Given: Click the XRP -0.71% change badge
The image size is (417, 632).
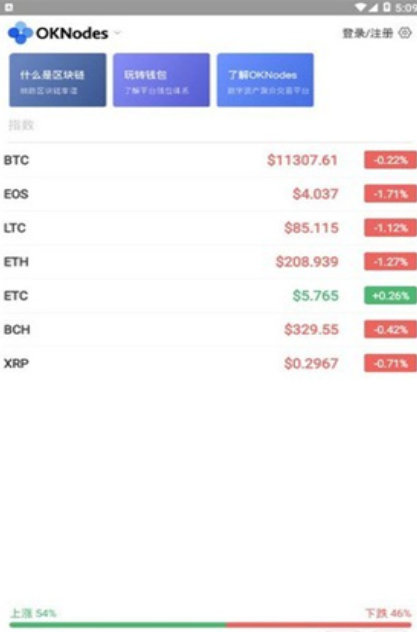Looking at the screenshot, I should [x=390, y=363].
